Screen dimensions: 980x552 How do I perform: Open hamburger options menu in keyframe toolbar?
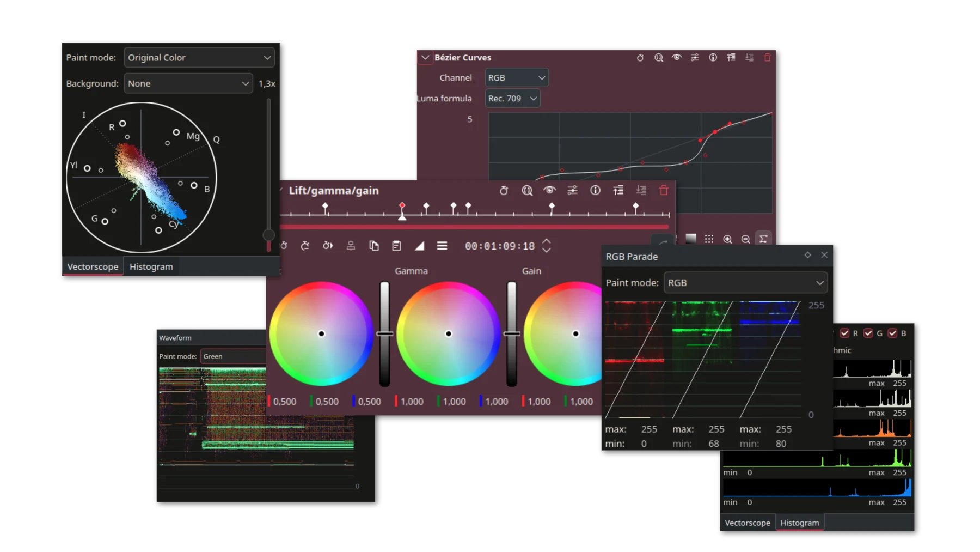442,246
